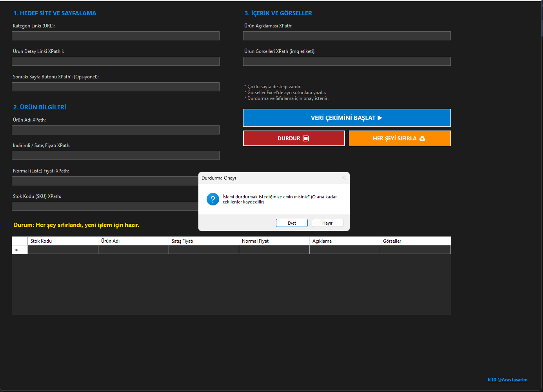The height and width of the screenshot is (392, 543).
Task: Click the 'Durdurma ve Sıfırlama için onay istenir' note
Action: coord(286,98)
